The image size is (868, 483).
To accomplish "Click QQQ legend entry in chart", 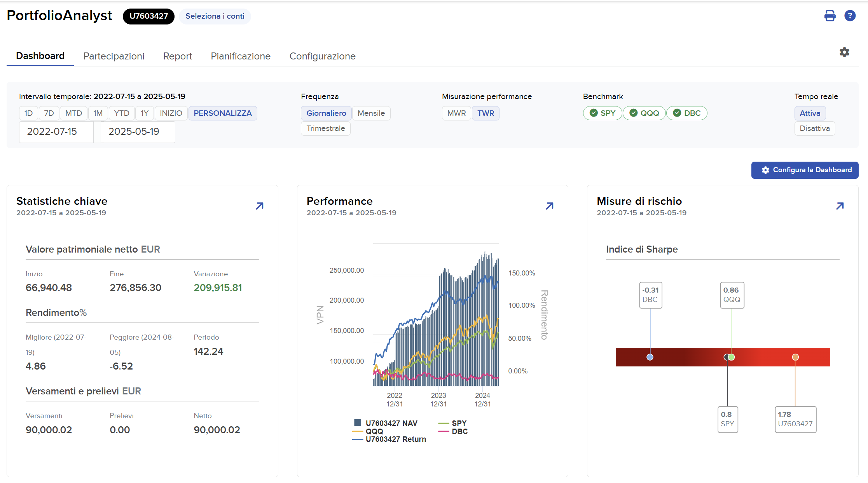I will (368, 431).
